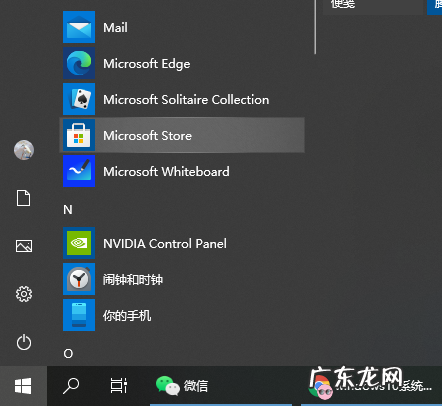Open Pictures from the sidebar icon

point(24,246)
